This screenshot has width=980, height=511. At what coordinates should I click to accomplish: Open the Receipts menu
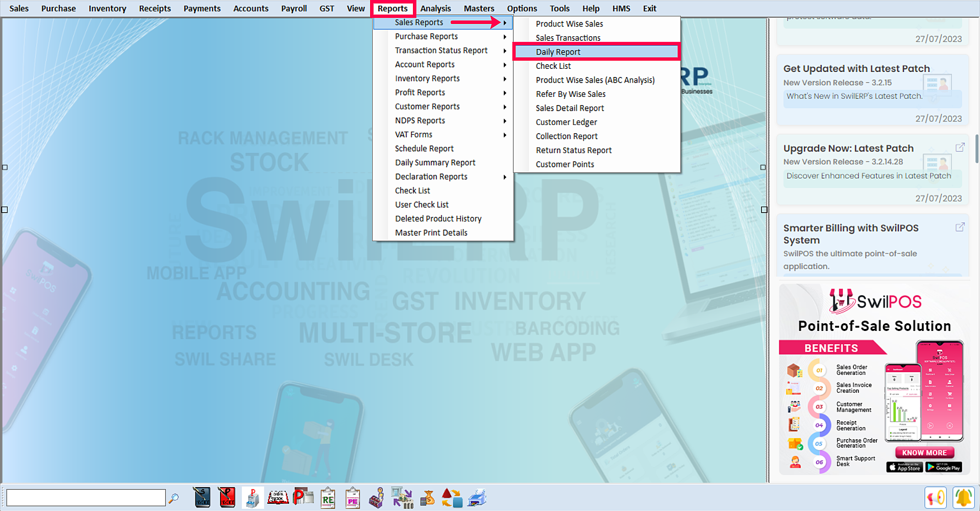coord(155,9)
